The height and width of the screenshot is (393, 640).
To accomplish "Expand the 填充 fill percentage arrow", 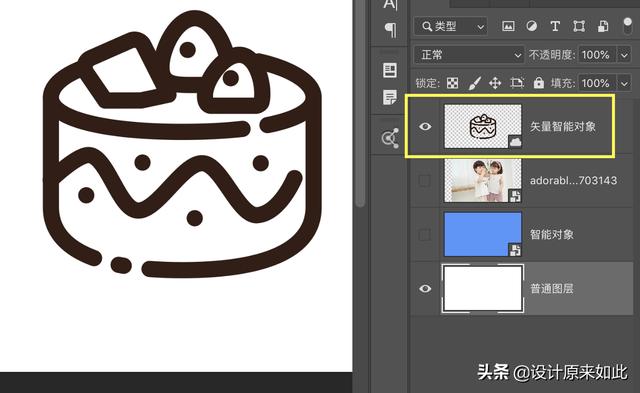I will coord(624,83).
